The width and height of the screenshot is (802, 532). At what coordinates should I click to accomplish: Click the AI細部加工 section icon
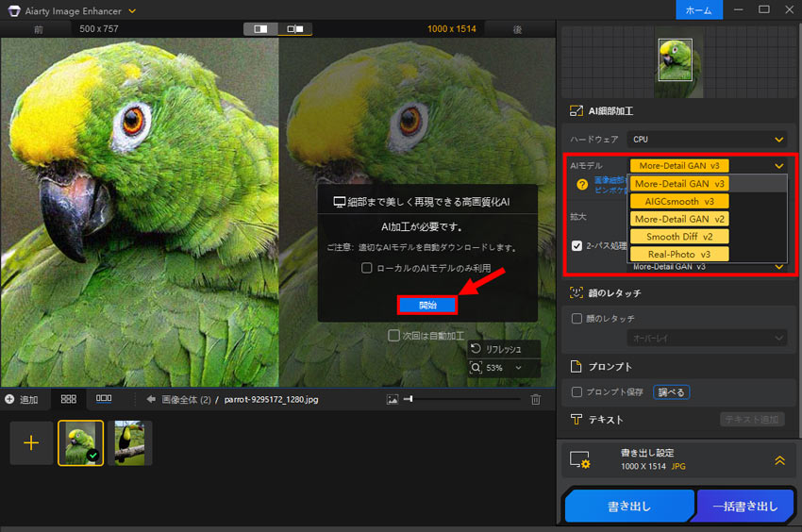click(576, 111)
